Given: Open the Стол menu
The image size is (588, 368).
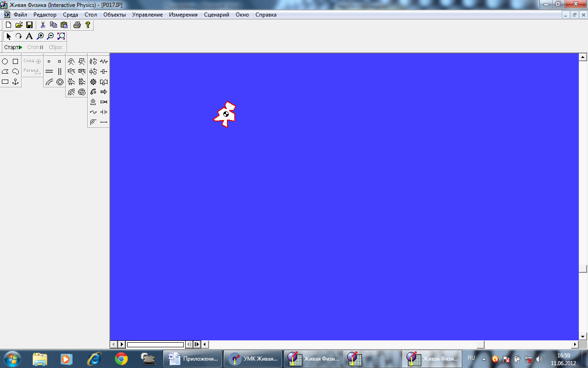Looking at the screenshot, I should pyautogui.click(x=91, y=15).
